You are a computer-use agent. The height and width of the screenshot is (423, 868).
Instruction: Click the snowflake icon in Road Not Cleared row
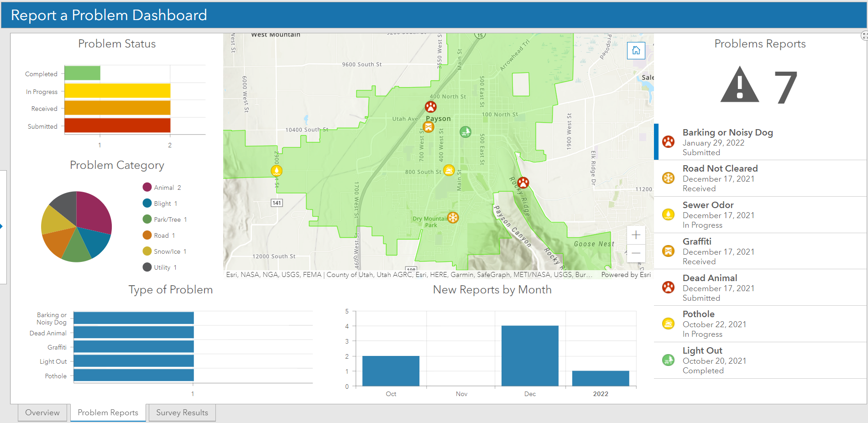coord(668,178)
